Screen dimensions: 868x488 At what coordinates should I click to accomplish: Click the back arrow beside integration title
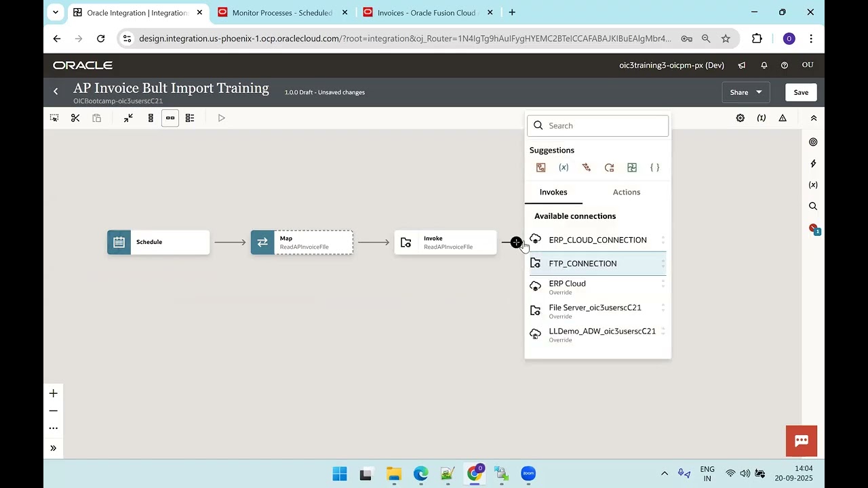(56, 91)
